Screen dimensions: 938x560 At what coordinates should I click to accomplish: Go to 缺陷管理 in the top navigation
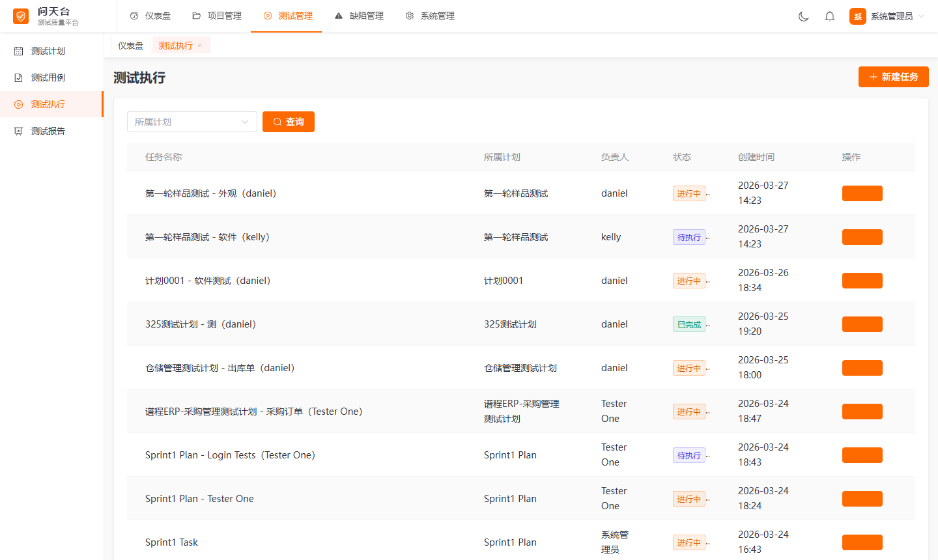point(359,16)
